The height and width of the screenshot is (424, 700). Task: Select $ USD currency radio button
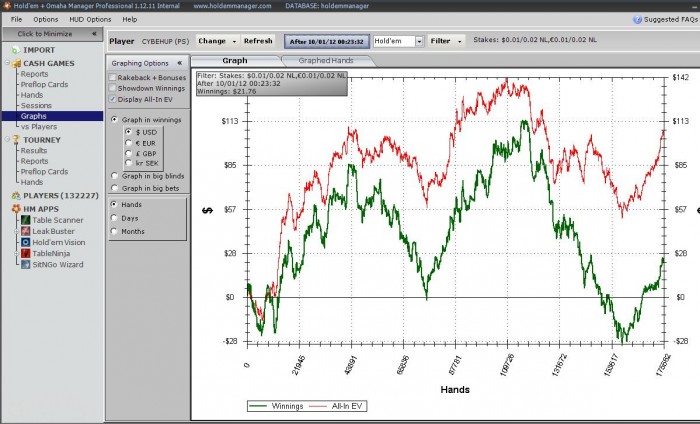[129, 132]
